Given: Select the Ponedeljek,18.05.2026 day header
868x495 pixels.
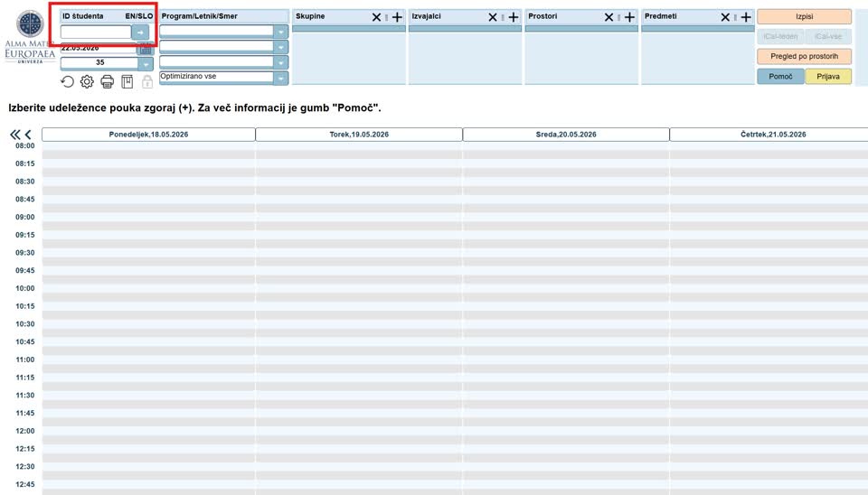Looking at the screenshot, I should (x=148, y=135).
